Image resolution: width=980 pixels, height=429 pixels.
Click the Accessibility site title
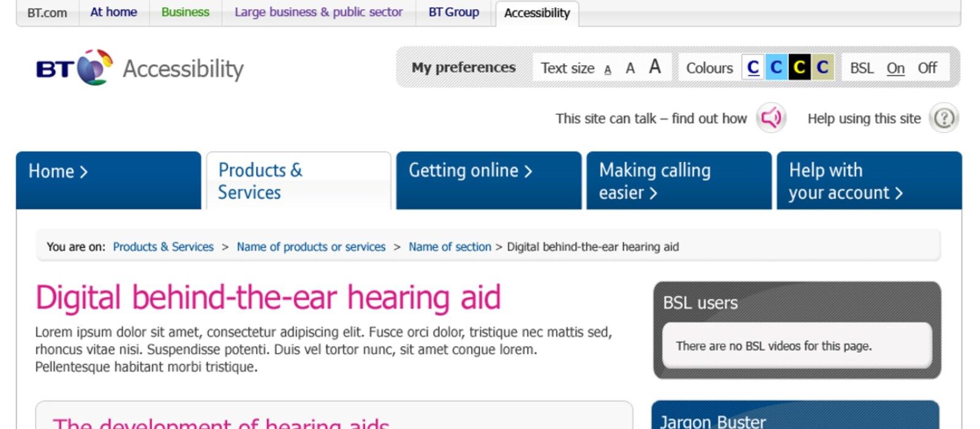183,69
